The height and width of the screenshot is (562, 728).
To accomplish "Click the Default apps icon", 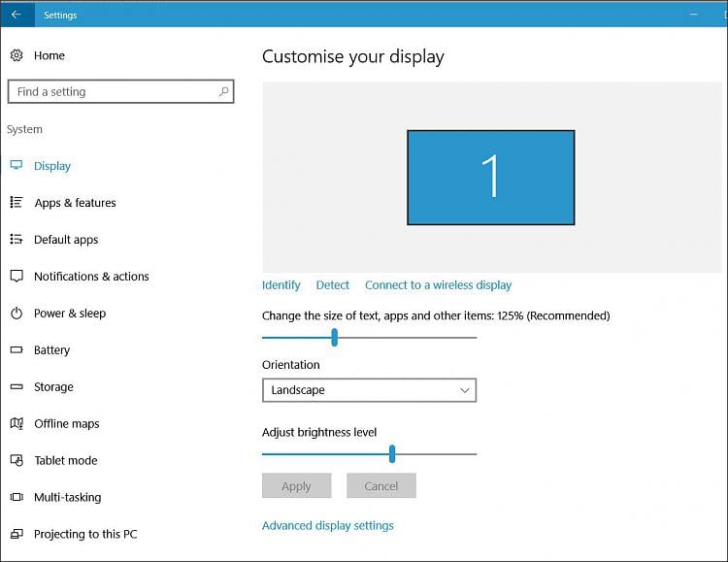I will [17, 239].
